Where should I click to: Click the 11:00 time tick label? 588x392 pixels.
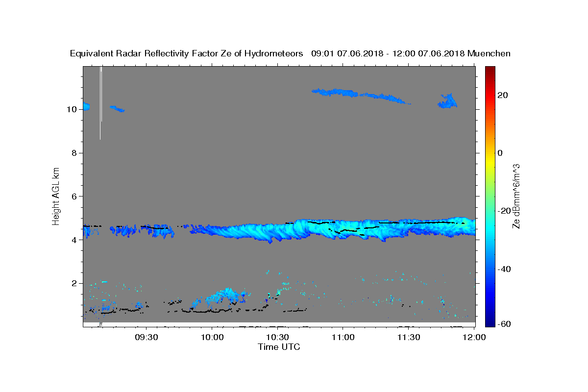[x=343, y=338]
